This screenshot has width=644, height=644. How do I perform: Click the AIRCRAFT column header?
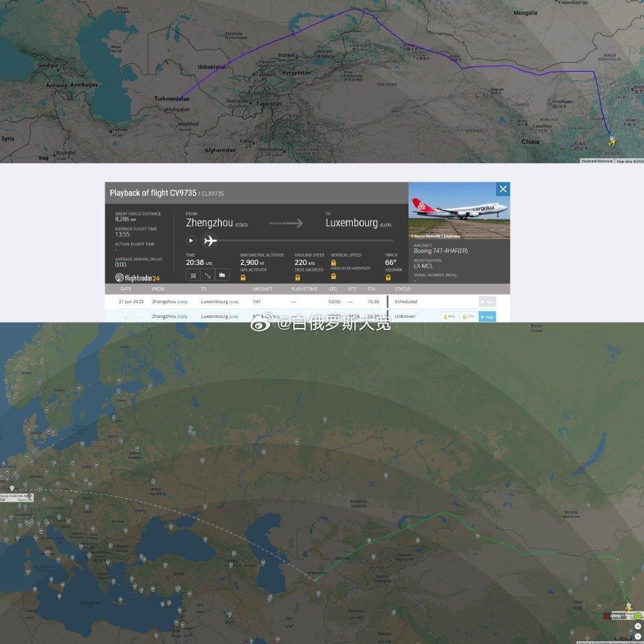(262, 289)
